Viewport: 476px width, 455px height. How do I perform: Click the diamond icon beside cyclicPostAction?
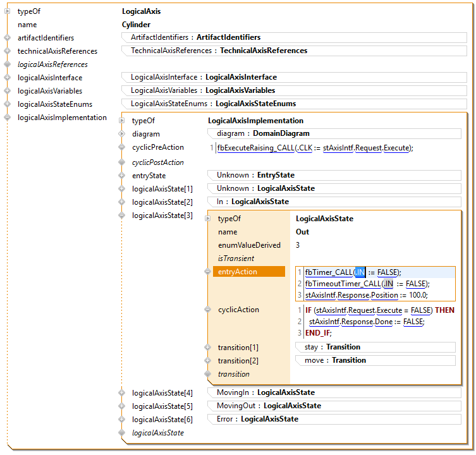(x=122, y=162)
